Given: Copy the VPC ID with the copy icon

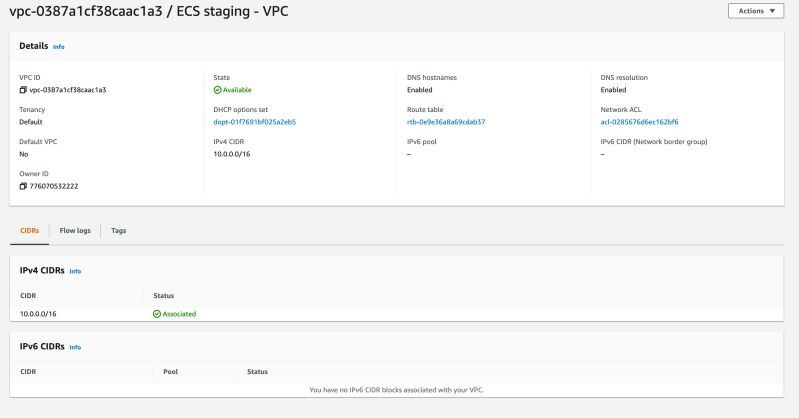Looking at the screenshot, I should 23,90.
